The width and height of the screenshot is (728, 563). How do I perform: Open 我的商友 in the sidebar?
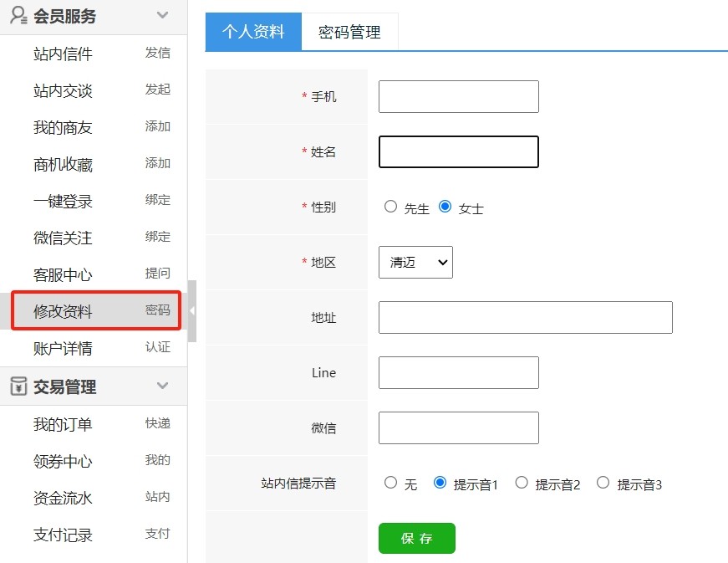click(x=63, y=127)
